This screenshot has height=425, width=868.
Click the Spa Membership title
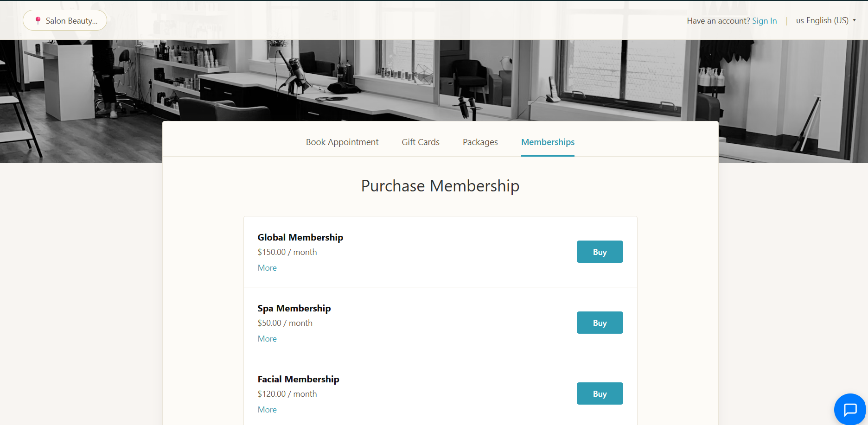(x=294, y=308)
